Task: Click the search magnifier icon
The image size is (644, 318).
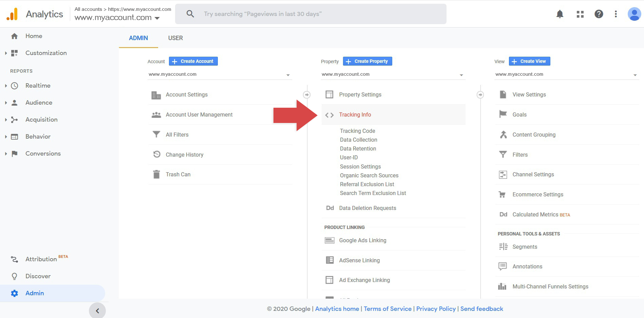Action: pyautogui.click(x=190, y=14)
